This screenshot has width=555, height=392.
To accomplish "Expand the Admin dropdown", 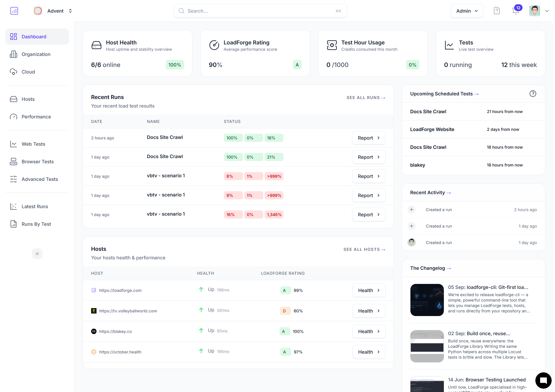I will pos(467,11).
